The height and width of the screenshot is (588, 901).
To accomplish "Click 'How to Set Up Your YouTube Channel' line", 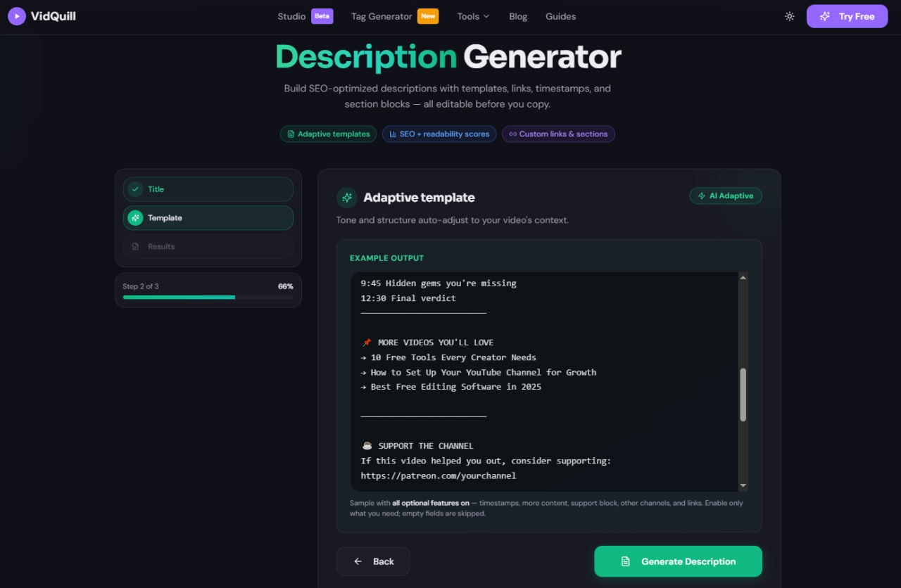I will 479,372.
